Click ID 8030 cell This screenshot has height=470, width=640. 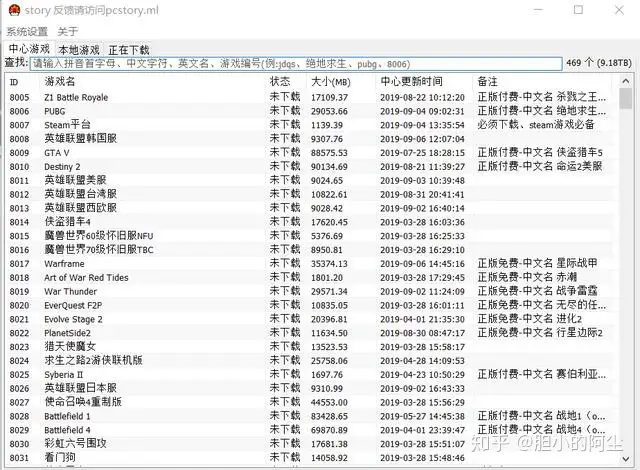click(19, 444)
